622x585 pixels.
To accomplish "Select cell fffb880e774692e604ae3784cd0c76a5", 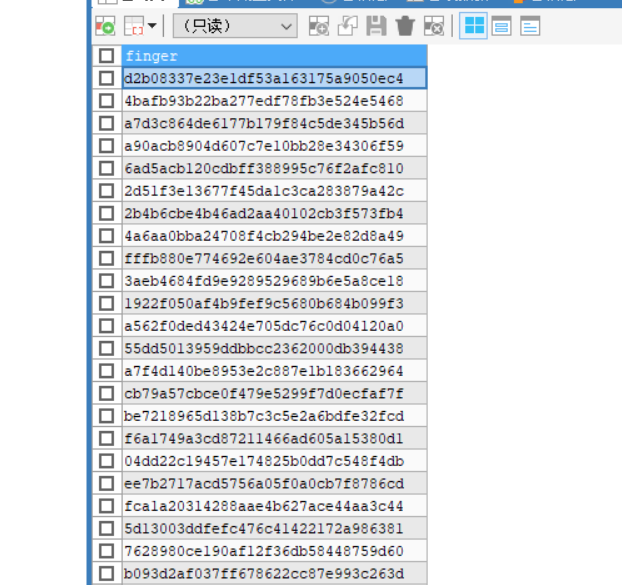I will pyautogui.click(x=275, y=258).
